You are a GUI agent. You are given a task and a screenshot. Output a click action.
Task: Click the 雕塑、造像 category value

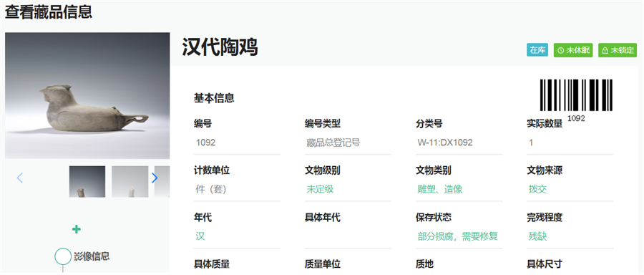tap(440, 190)
